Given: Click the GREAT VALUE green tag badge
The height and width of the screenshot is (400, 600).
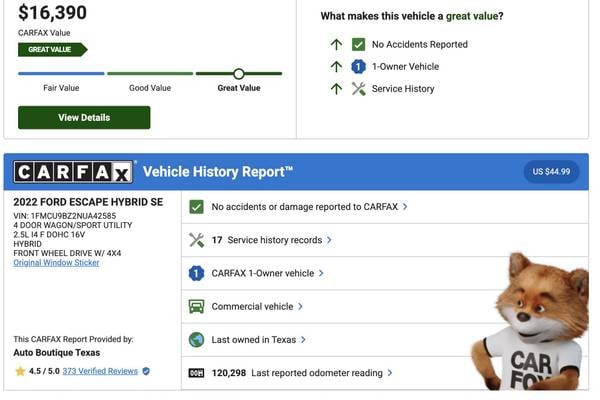Looking at the screenshot, I should (52, 49).
